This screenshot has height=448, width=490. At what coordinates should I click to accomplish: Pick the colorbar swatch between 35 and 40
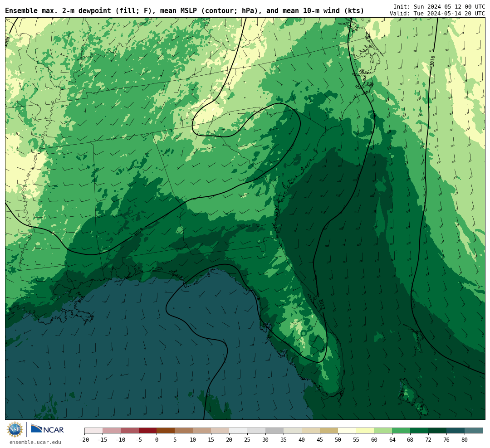293,431
